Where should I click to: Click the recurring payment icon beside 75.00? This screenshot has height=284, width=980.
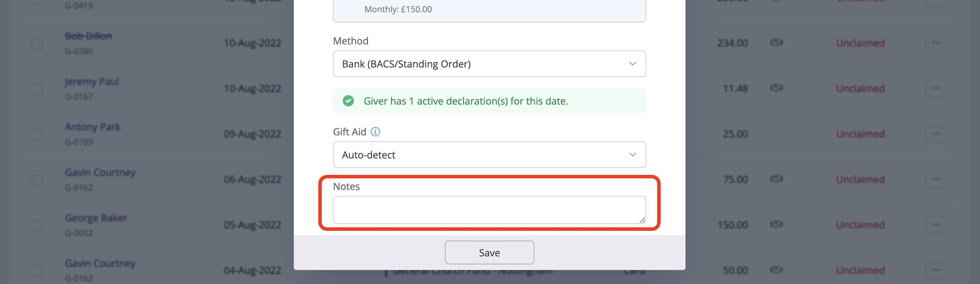776,179
